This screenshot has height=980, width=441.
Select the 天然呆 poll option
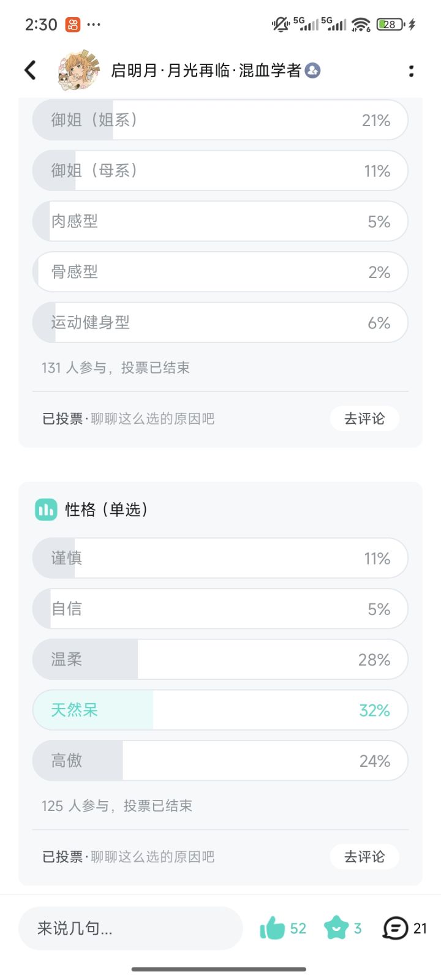click(220, 710)
